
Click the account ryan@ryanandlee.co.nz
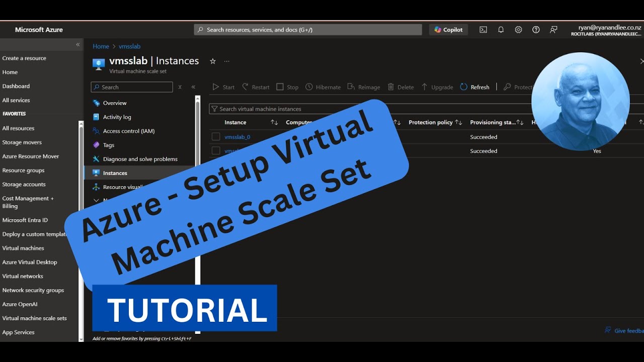(x=610, y=28)
